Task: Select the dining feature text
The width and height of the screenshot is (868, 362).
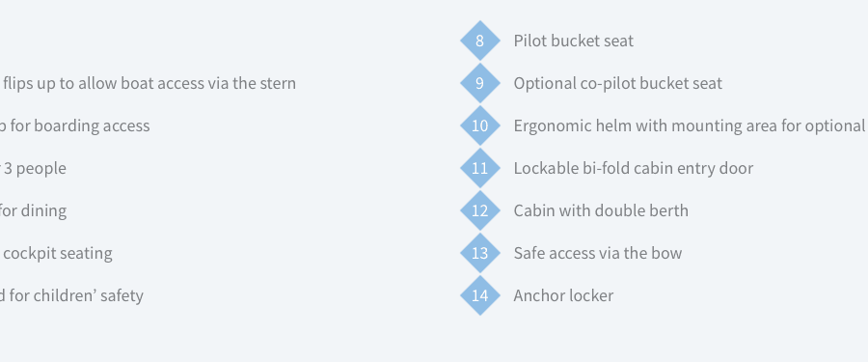Action: click(33, 210)
